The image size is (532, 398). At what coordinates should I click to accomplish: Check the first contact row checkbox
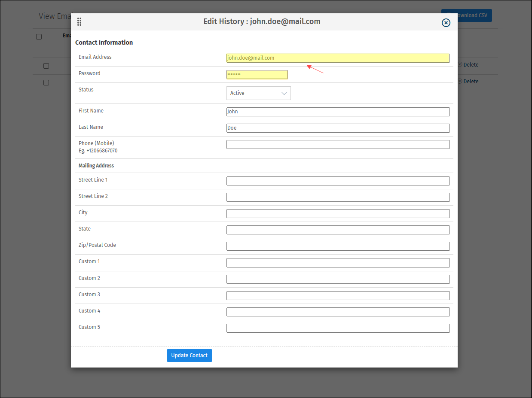pos(46,65)
